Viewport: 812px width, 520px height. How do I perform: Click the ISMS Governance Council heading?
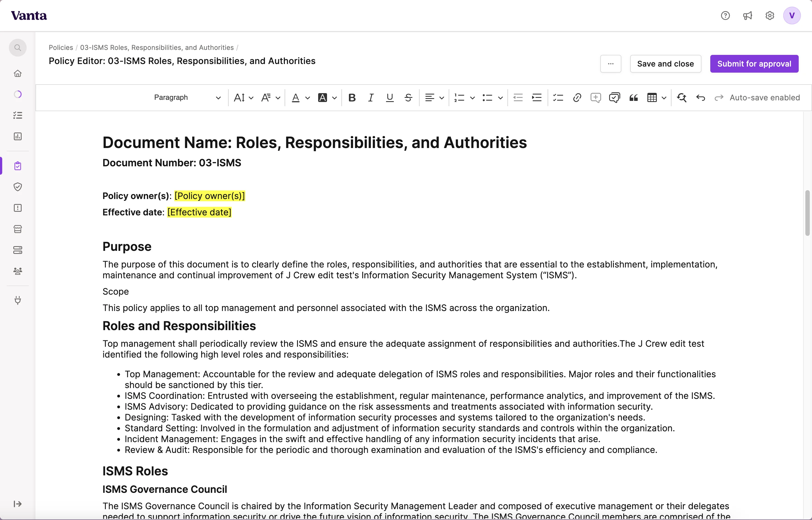(x=165, y=489)
